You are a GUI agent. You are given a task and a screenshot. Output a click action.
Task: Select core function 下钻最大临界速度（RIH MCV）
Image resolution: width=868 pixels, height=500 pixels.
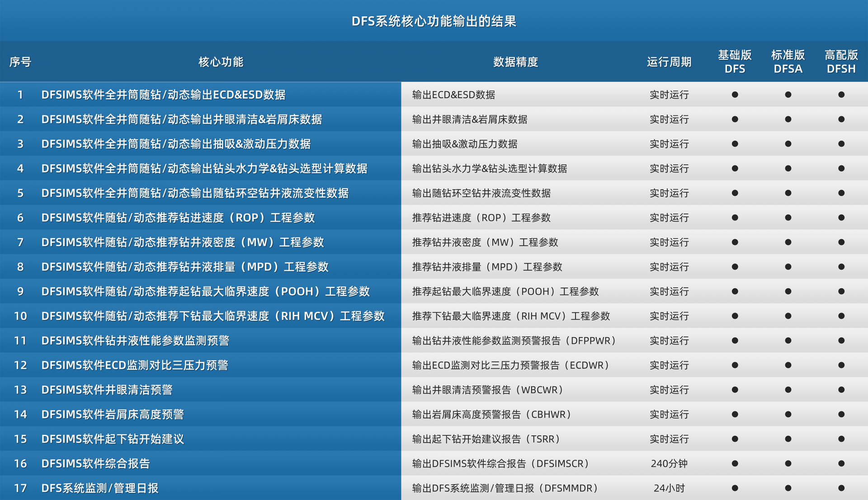[x=212, y=316]
